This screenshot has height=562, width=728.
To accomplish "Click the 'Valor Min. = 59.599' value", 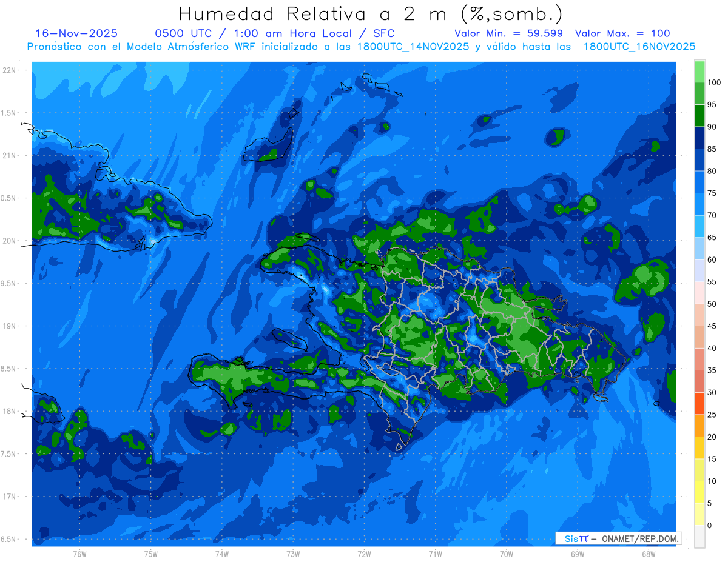I will tap(508, 33).
